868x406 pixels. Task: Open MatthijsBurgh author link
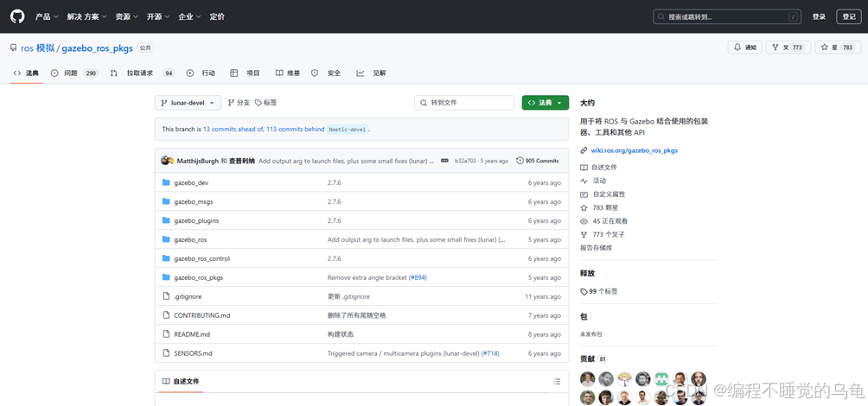tap(198, 161)
